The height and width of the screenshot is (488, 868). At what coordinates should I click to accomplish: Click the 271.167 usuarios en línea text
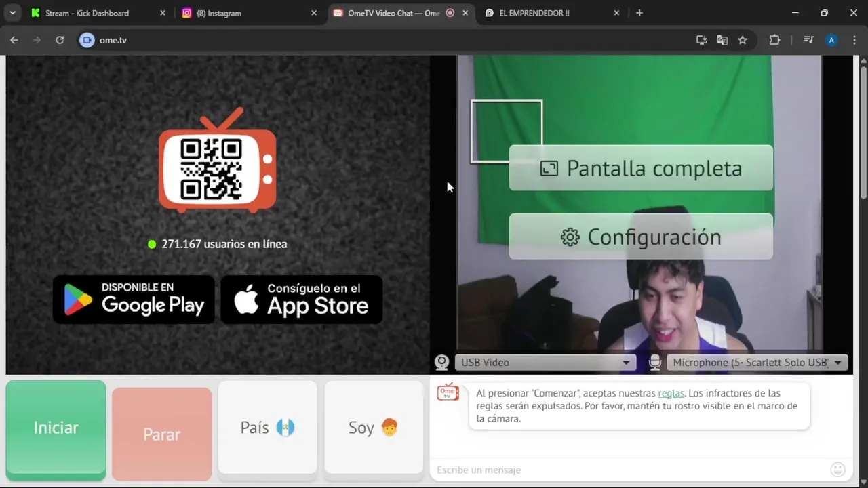coord(224,244)
